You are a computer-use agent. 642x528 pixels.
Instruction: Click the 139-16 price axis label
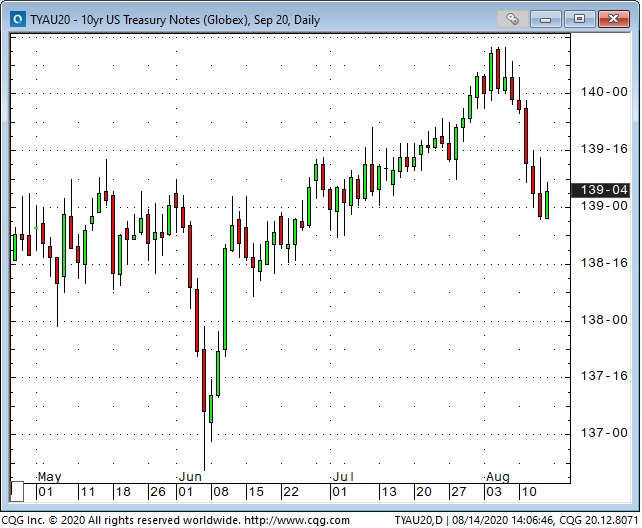coord(604,149)
